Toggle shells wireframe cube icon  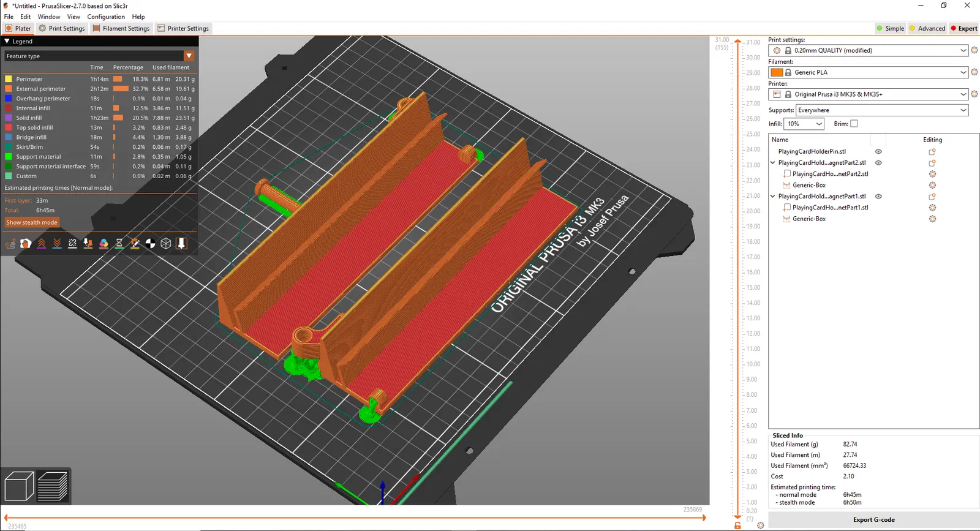(165, 244)
